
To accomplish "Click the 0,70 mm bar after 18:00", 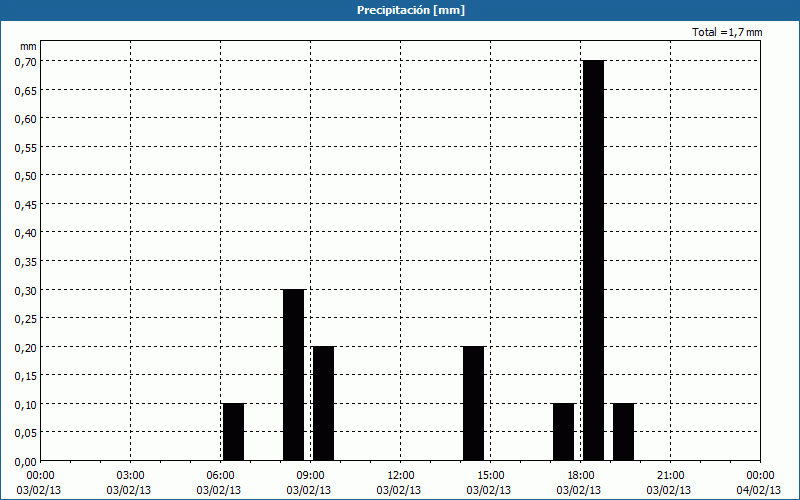I will tap(594, 261).
